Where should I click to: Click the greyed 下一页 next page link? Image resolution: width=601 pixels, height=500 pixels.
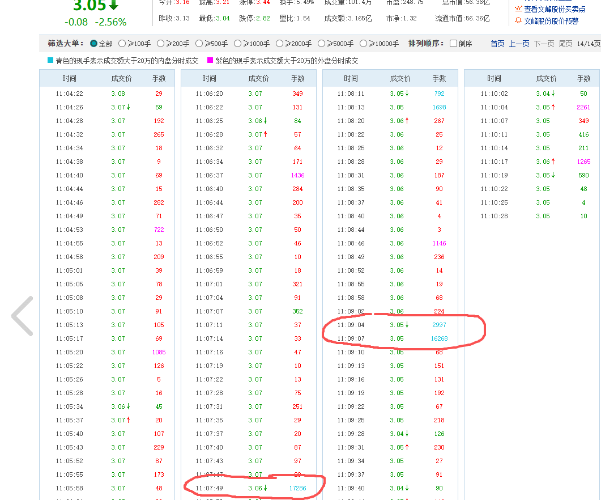(544, 44)
